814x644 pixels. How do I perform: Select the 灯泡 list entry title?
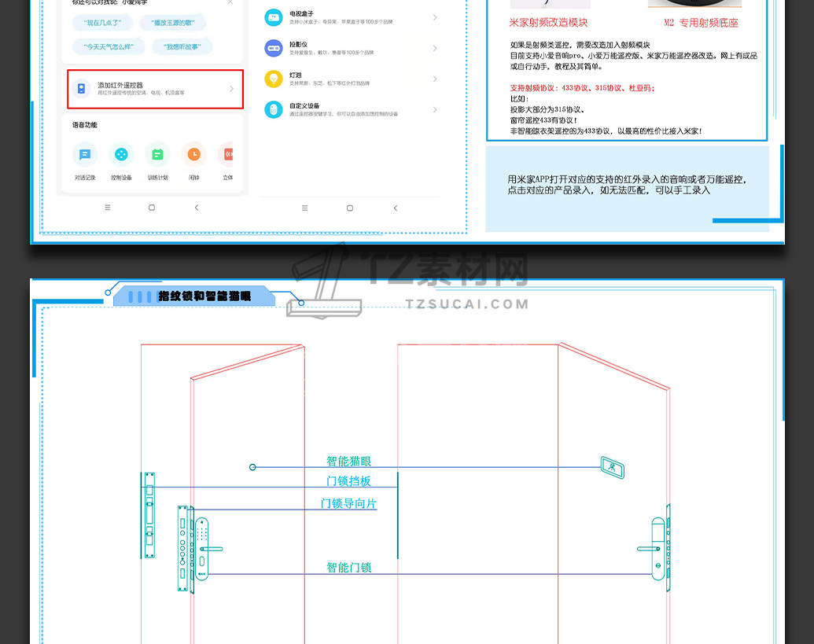click(296, 75)
